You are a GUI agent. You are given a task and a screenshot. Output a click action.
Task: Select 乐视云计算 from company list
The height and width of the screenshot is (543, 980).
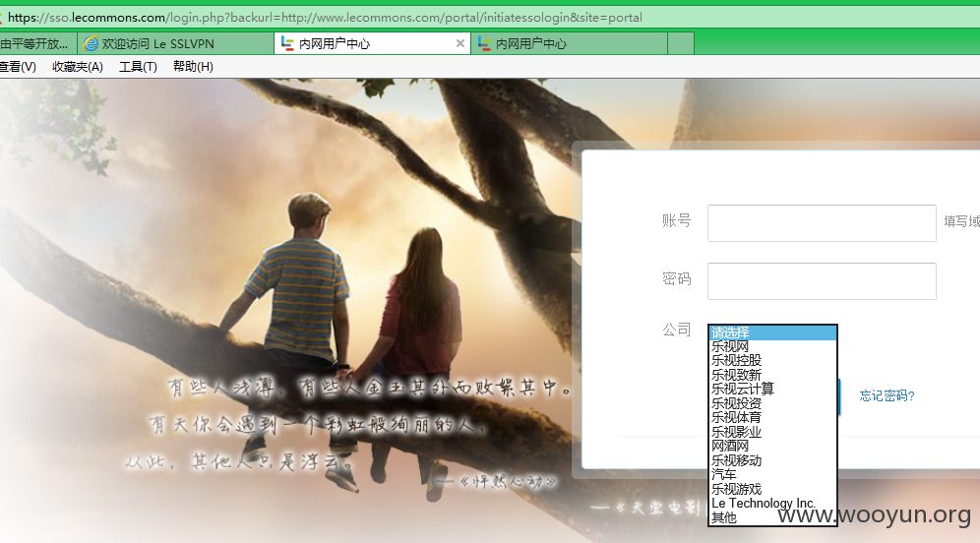point(773,390)
